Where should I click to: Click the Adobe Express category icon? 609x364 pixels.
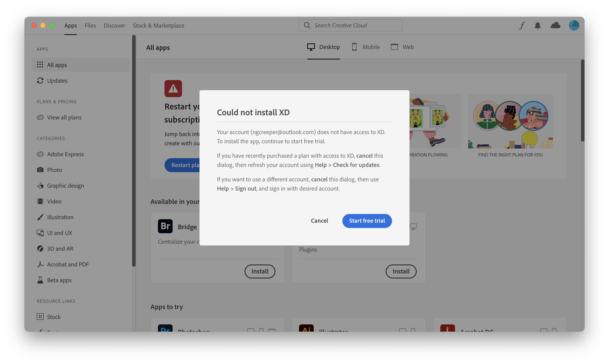(40, 154)
